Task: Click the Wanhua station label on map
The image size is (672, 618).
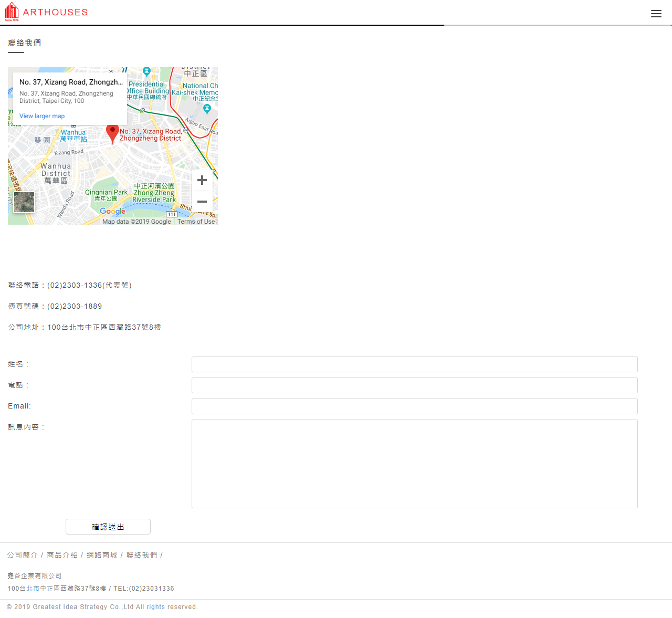Action: 73,136
